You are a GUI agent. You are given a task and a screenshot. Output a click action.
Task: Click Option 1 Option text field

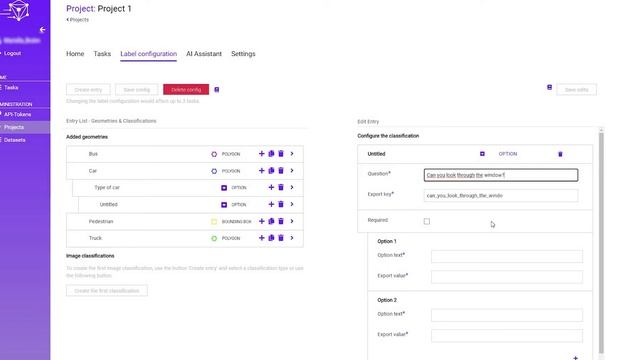[x=507, y=256]
